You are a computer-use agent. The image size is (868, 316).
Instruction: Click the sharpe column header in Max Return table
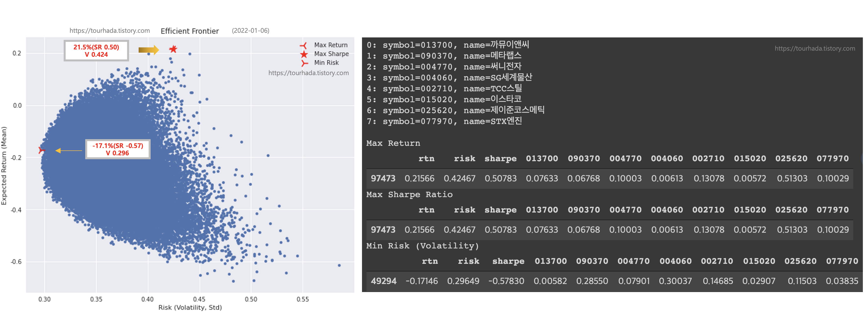coord(500,158)
